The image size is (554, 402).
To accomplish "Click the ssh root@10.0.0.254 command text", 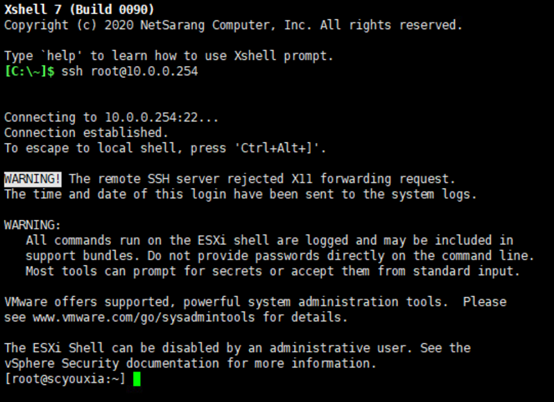I will point(129,71).
